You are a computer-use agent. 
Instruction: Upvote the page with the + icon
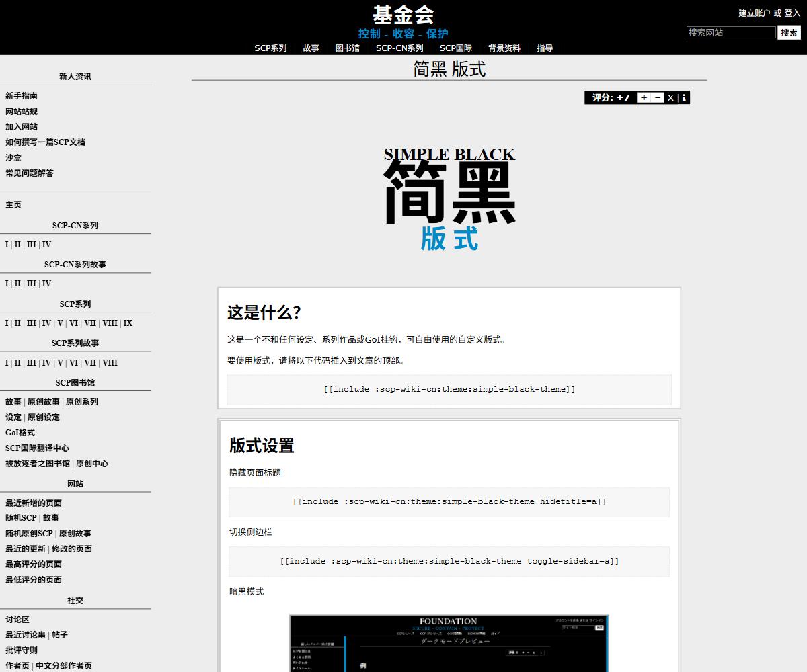pos(644,97)
